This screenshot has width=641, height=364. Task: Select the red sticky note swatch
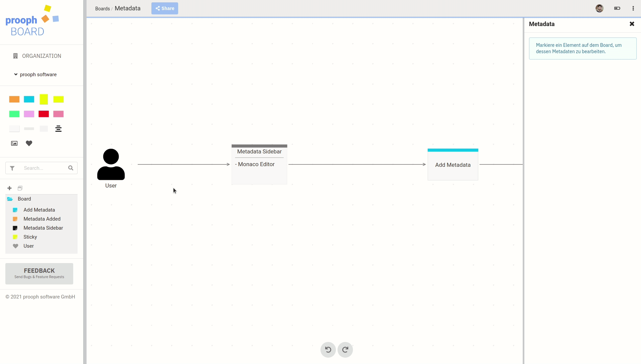point(44,114)
